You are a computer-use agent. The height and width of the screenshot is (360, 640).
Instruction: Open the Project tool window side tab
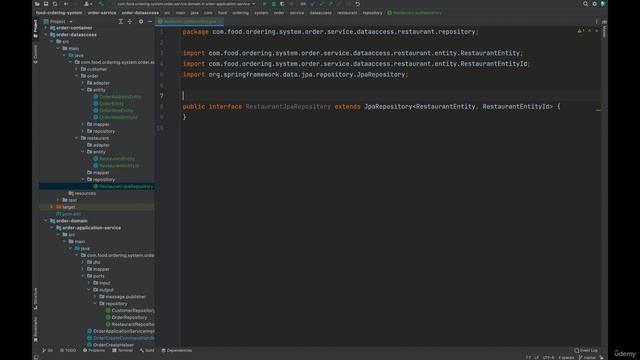[36, 29]
